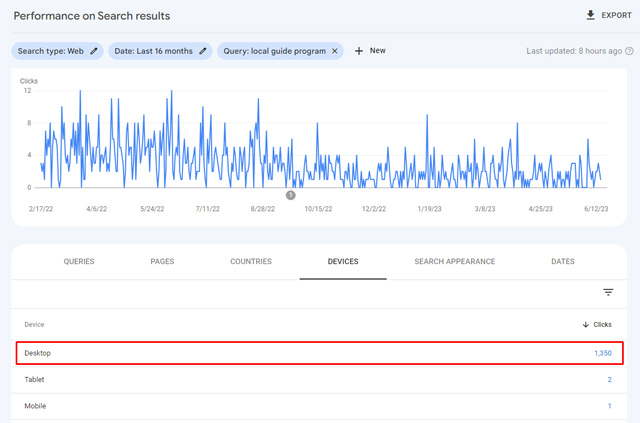Screen dimensions: 640x423
Task: Select the Countries tab
Action: click(251, 262)
